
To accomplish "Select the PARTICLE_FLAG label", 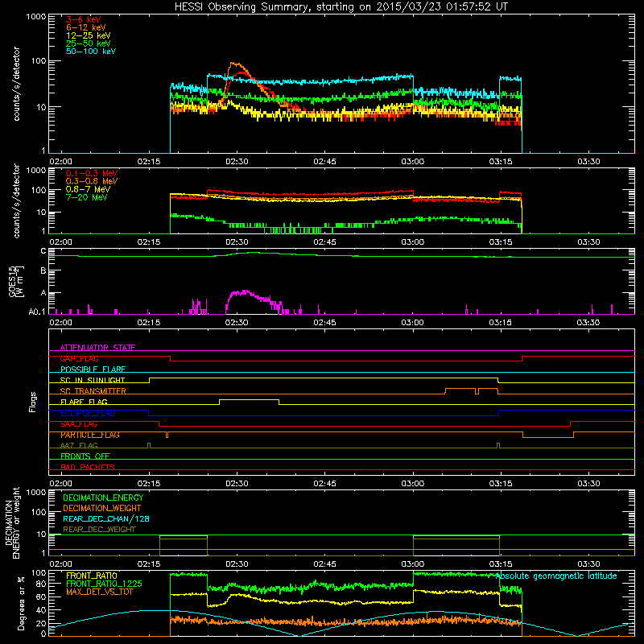I will 90,435.
